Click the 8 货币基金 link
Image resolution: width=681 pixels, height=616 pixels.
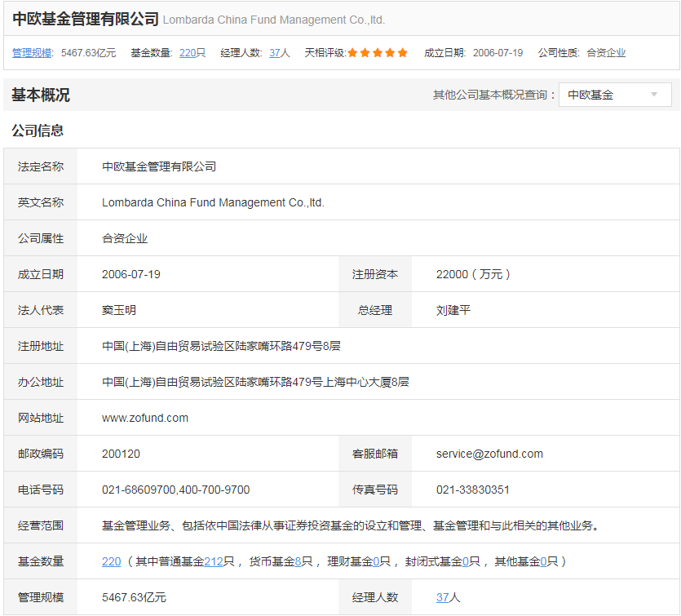[298, 561]
